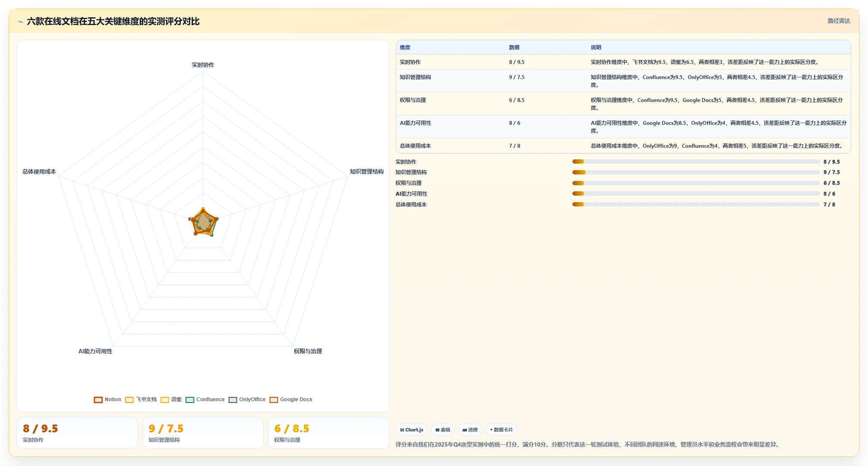Click the 总体使用成本 description about OnlyOffice为9

717,146
